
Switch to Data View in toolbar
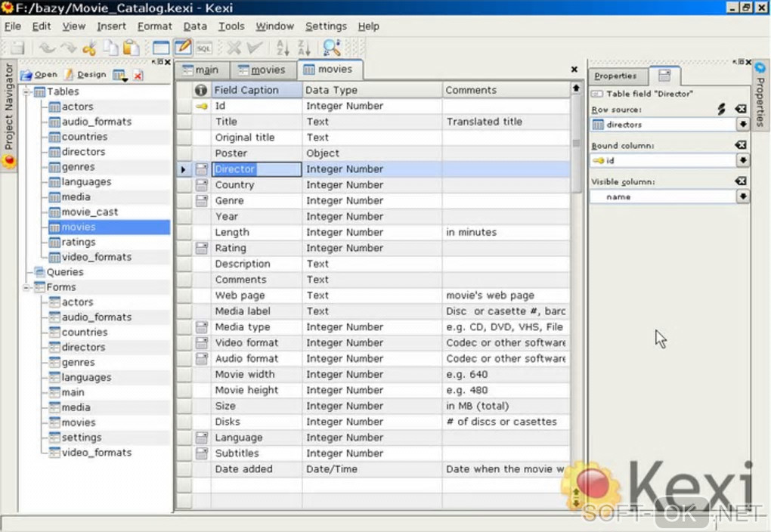coord(161,48)
